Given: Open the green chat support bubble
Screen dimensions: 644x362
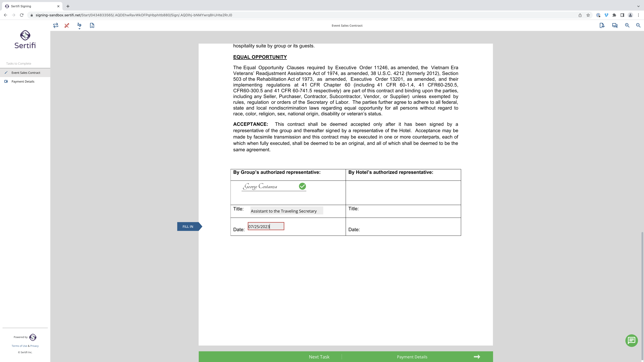Looking at the screenshot, I should click(x=632, y=341).
